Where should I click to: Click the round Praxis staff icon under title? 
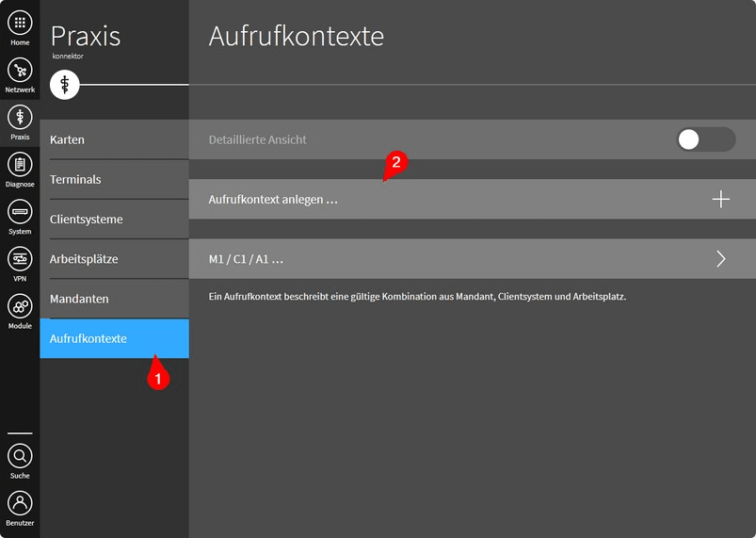[x=64, y=85]
